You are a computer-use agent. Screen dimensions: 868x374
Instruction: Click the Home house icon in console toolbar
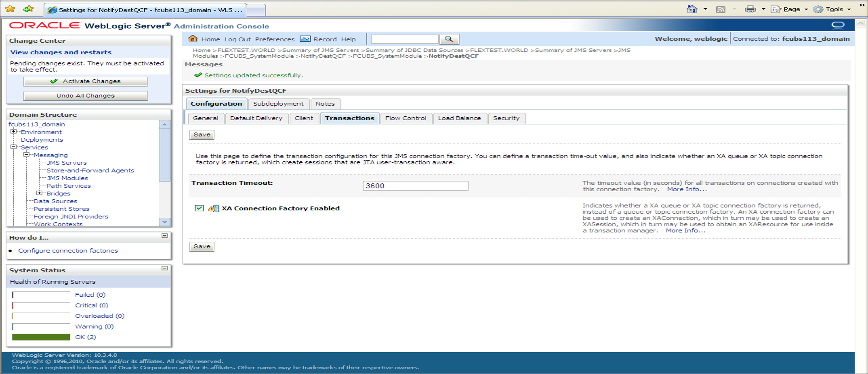[x=193, y=39]
